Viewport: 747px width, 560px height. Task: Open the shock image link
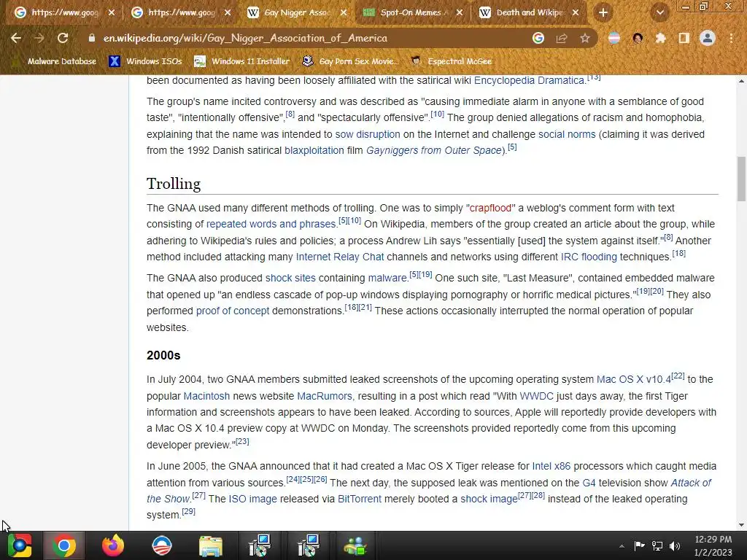click(489, 499)
